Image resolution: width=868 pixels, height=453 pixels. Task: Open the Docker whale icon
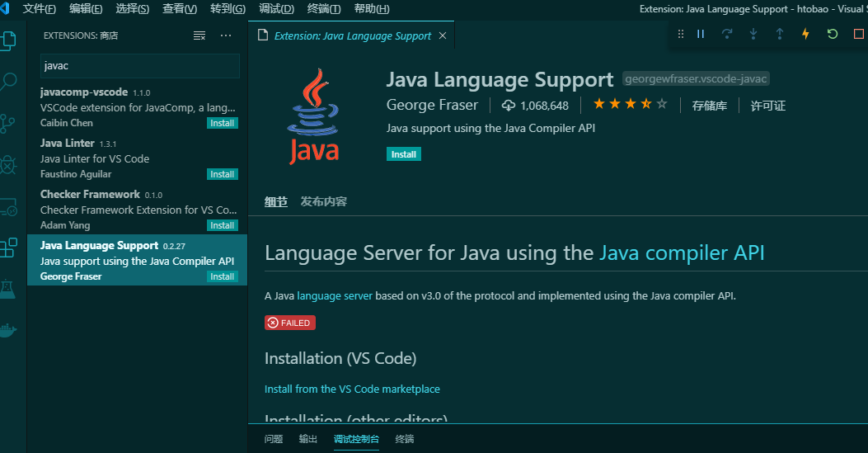click(7, 331)
